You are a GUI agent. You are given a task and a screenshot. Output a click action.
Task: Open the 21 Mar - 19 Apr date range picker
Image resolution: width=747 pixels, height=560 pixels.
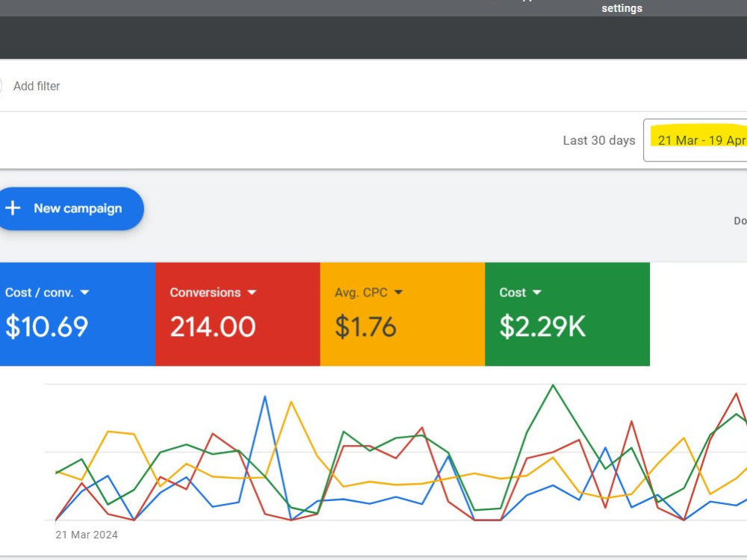click(695, 140)
